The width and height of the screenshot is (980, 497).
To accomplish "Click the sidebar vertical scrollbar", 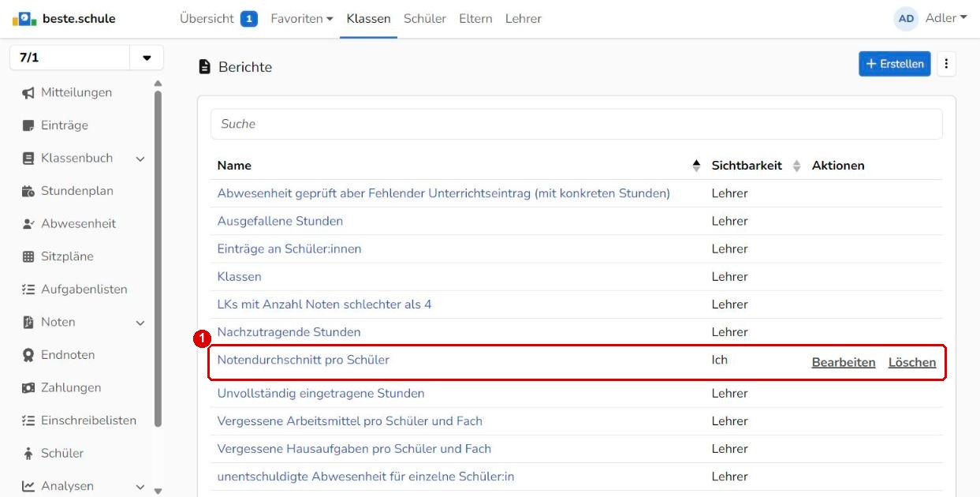I will click(x=158, y=259).
